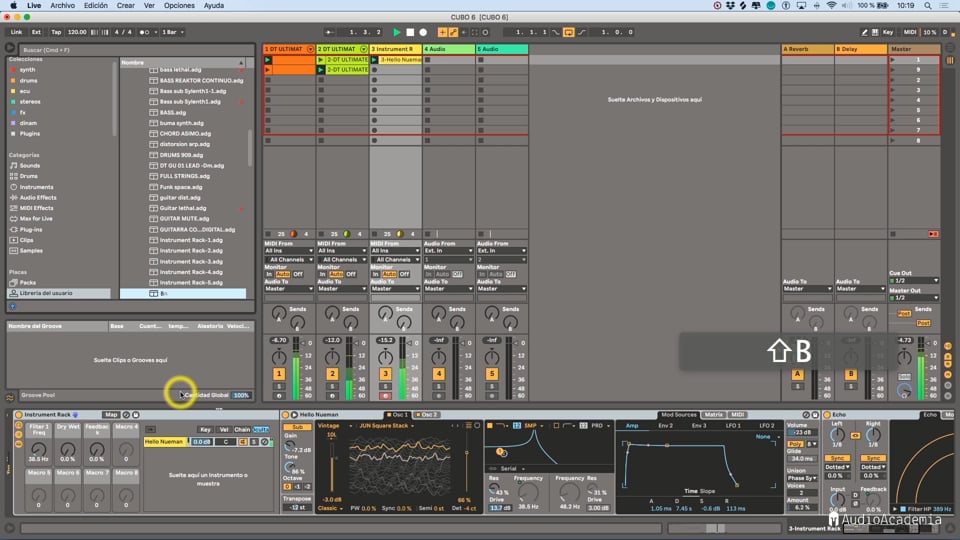Click the Key mapping mode switch

point(888,32)
